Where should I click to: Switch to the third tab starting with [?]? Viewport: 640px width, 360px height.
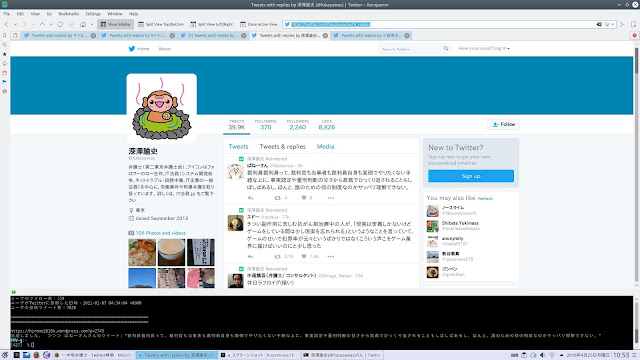click(x=213, y=36)
